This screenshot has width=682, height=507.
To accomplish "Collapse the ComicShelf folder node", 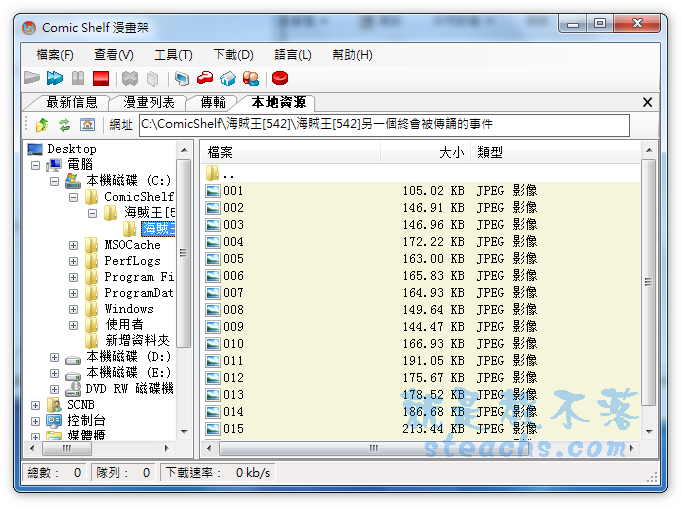I will pyautogui.click(x=74, y=197).
